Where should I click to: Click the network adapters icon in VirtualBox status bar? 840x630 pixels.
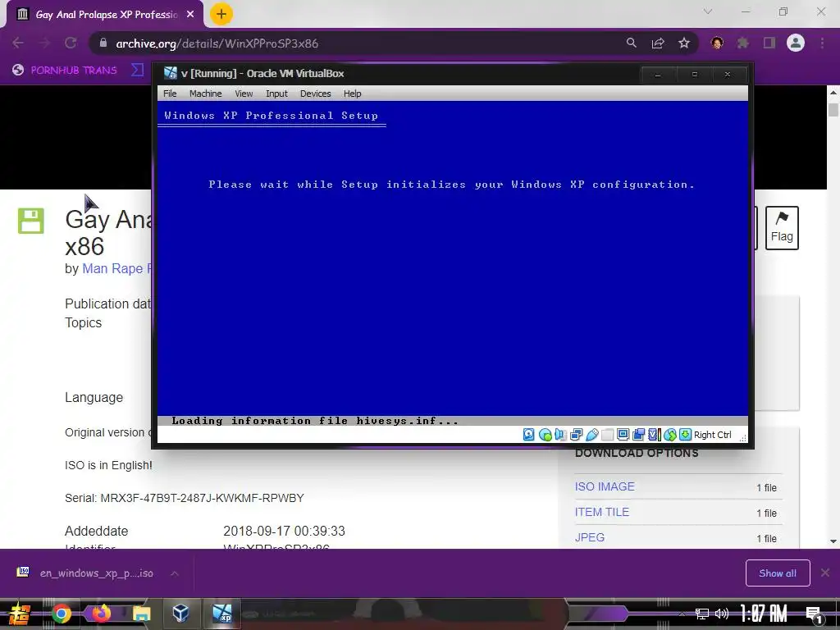click(577, 435)
